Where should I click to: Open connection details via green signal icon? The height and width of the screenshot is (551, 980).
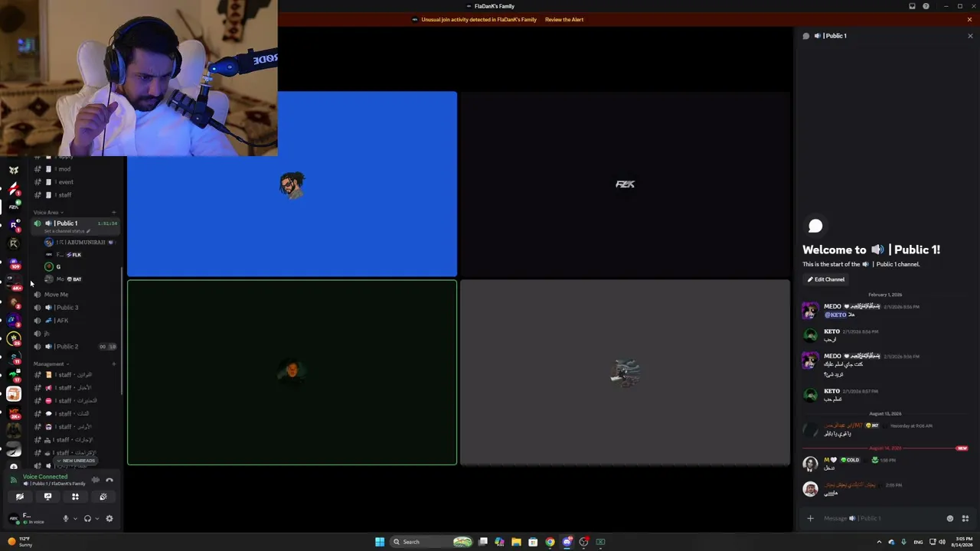point(13,481)
